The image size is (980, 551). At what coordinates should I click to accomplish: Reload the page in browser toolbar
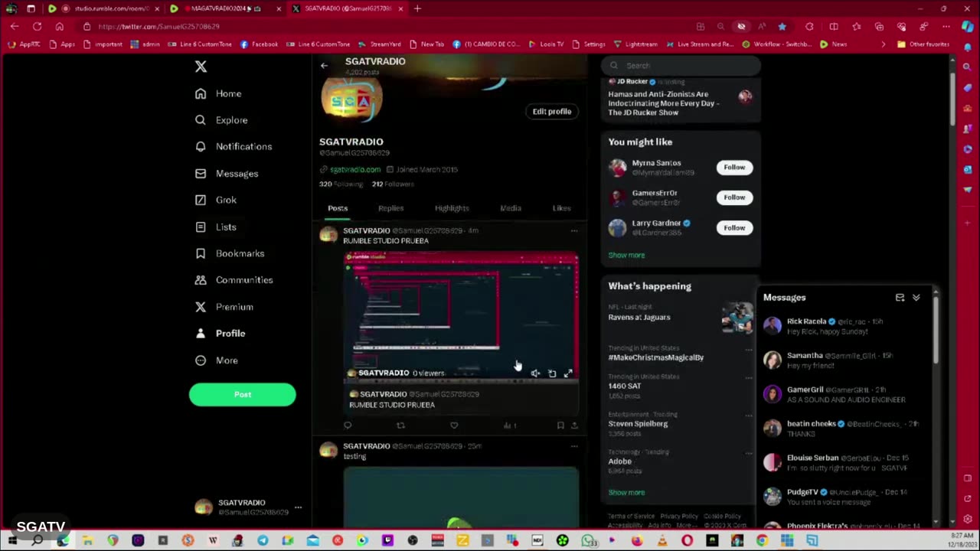tap(37, 27)
